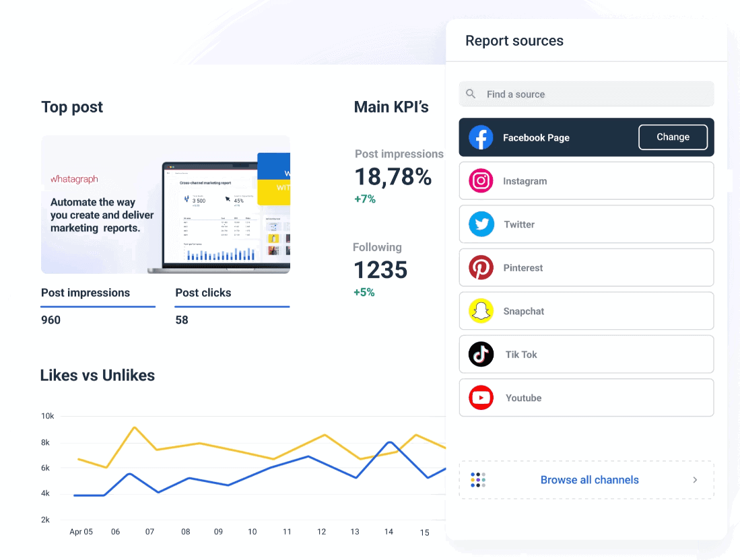Open Browse all channels
The height and width of the screenshot is (560, 740).
pyautogui.click(x=589, y=480)
